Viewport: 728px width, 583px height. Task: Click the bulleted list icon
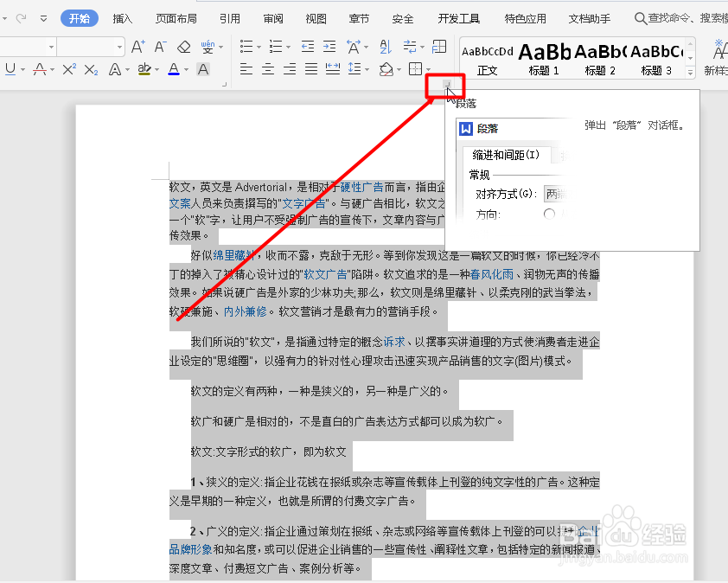247,45
